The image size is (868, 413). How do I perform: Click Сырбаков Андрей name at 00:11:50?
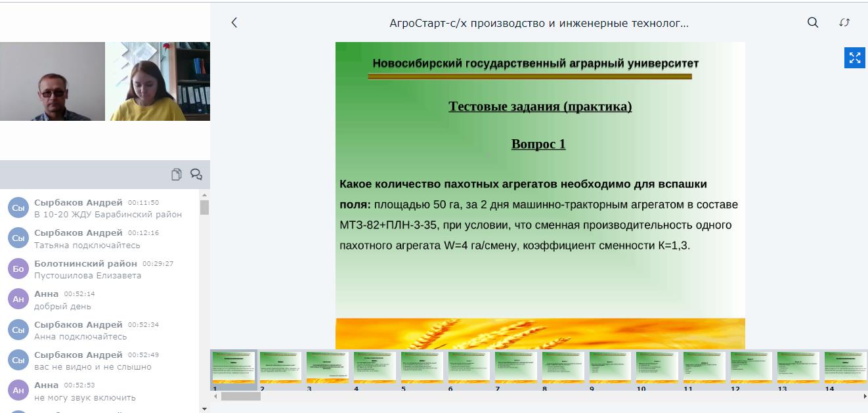(78, 202)
